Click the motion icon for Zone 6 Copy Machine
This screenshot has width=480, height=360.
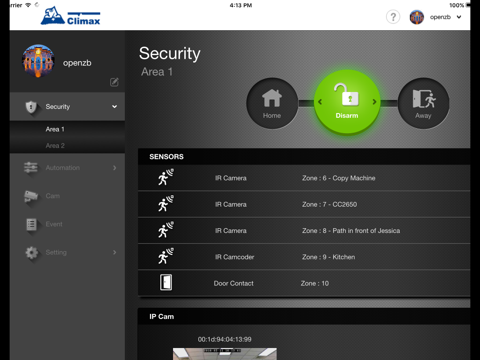coord(166,177)
